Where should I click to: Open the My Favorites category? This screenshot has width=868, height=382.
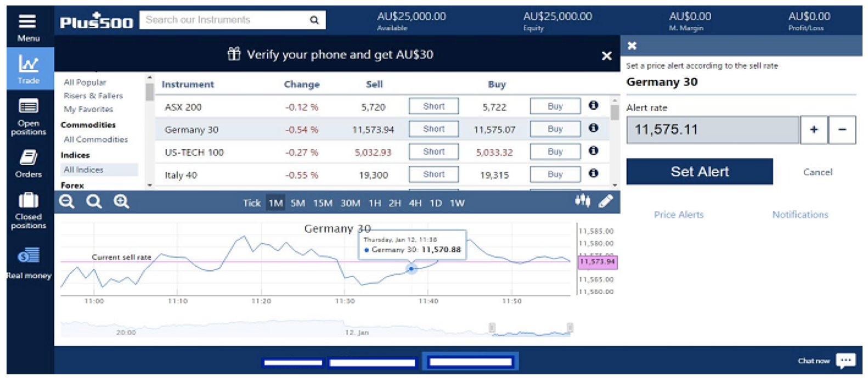[88, 109]
